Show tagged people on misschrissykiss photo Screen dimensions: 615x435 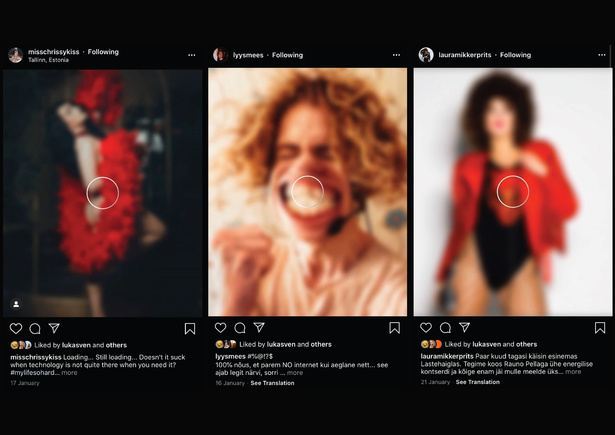click(16, 304)
